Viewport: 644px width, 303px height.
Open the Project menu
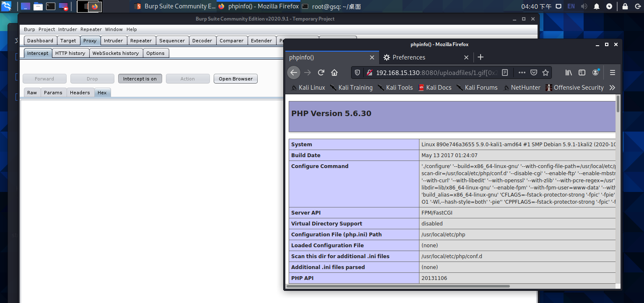pos(47,29)
